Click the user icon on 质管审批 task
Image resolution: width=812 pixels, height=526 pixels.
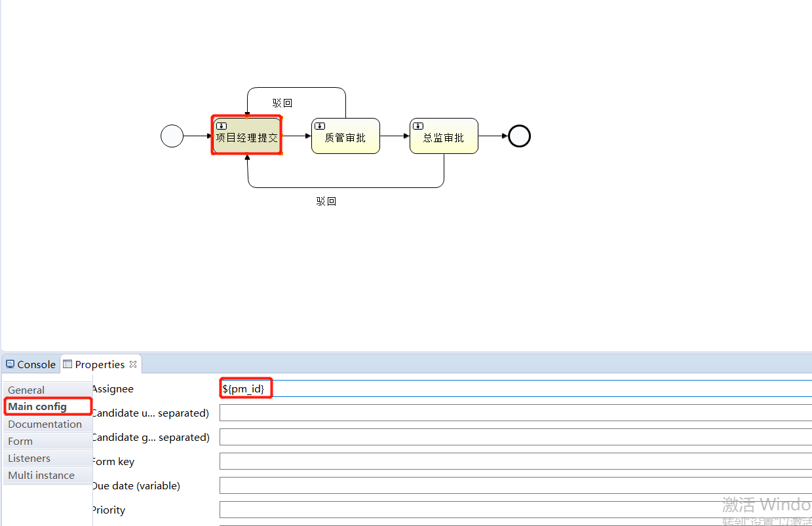[319, 126]
